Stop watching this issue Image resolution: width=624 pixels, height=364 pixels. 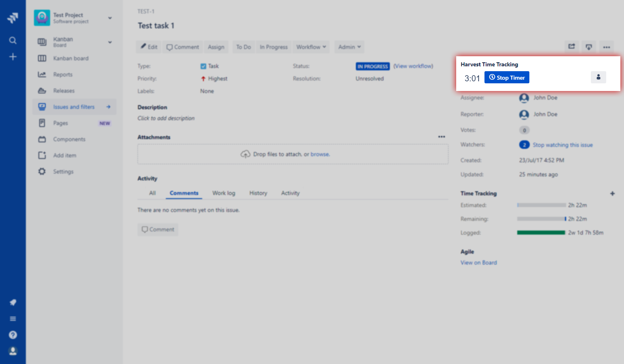[563, 144]
